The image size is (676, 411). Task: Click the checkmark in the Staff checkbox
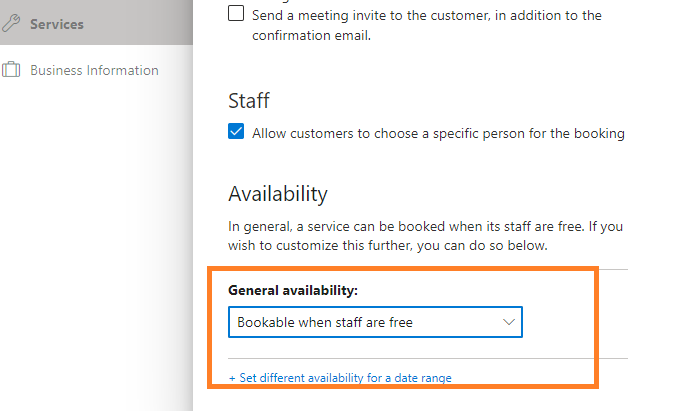[x=236, y=132]
